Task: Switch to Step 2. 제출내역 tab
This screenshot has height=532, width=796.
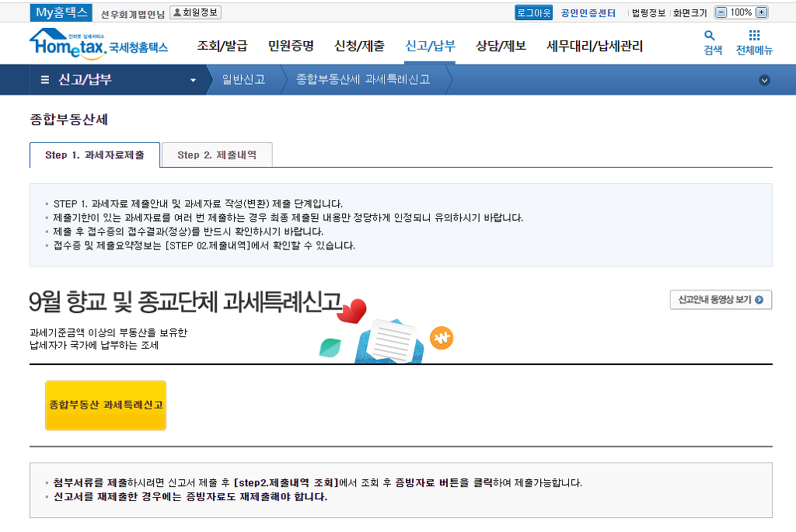Action: pyautogui.click(x=217, y=155)
